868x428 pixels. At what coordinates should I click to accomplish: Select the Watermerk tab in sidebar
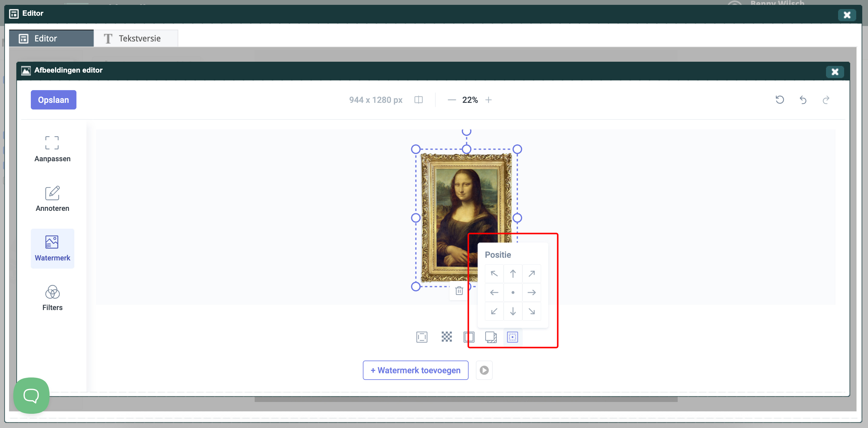(52, 249)
